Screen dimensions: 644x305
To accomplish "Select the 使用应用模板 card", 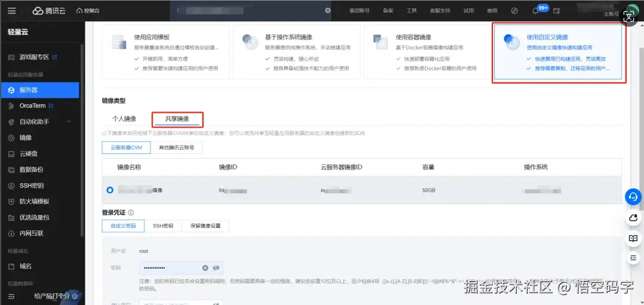I will click(165, 52).
